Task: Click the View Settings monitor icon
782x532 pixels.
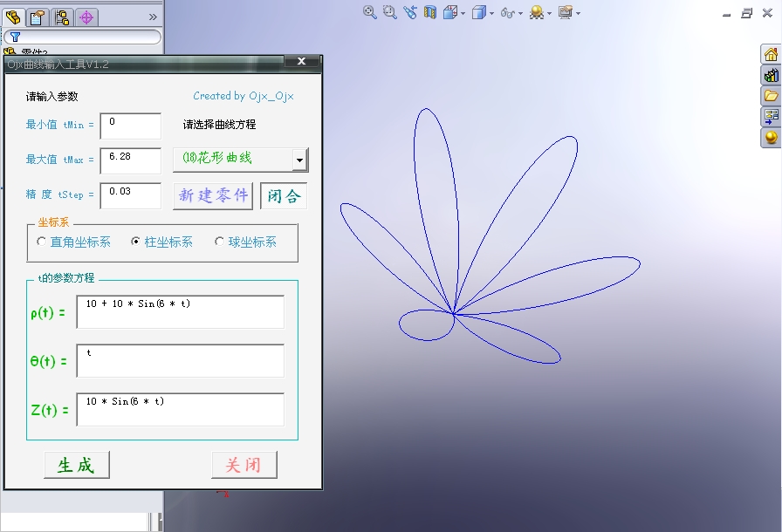Action: coord(566,12)
